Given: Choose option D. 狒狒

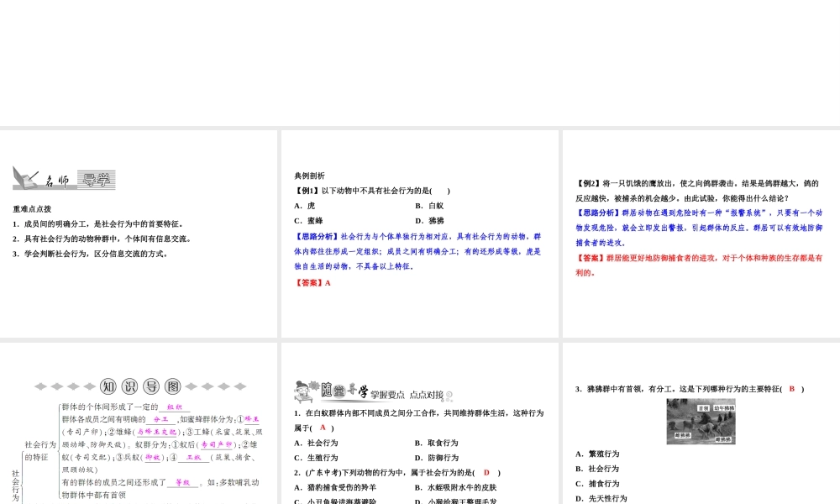Looking at the screenshot, I should pos(429,221).
